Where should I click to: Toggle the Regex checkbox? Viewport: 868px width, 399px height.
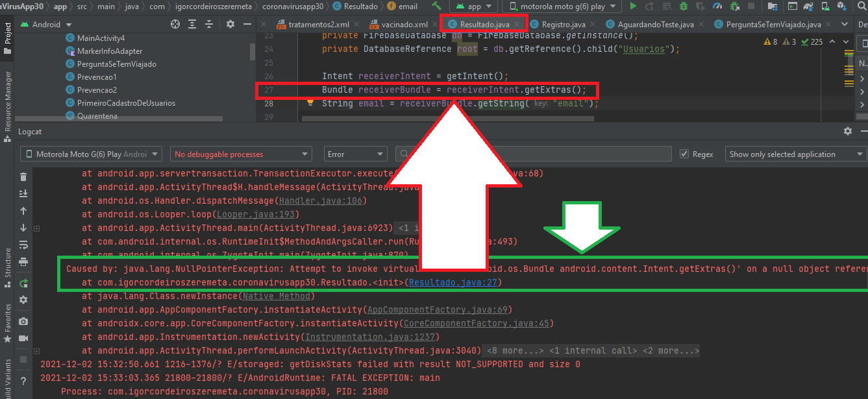684,154
